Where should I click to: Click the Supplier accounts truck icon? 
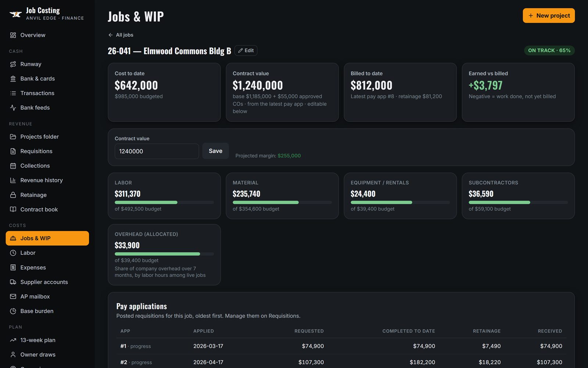13,282
